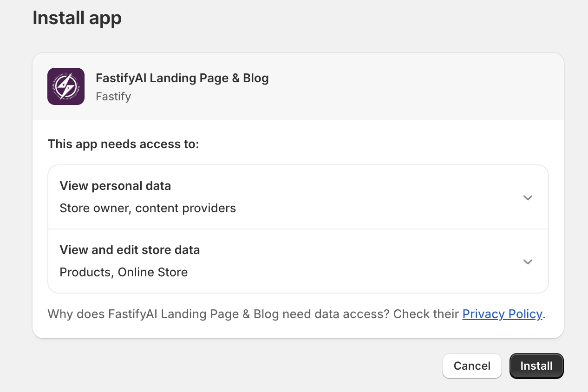Click the Cancel button

(472, 366)
